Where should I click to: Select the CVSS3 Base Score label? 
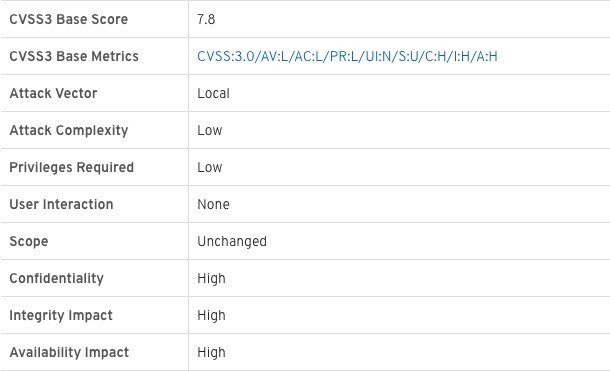[x=68, y=19]
